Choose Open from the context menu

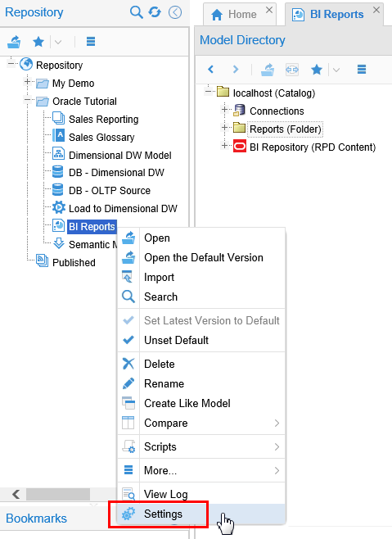[x=201, y=238]
